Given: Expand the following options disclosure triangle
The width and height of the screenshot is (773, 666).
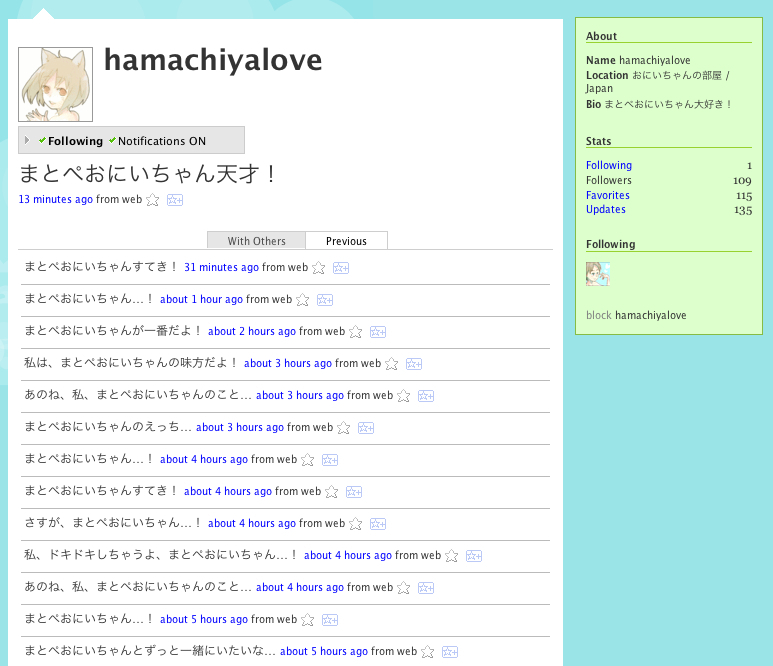Looking at the screenshot, I should click(27, 140).
